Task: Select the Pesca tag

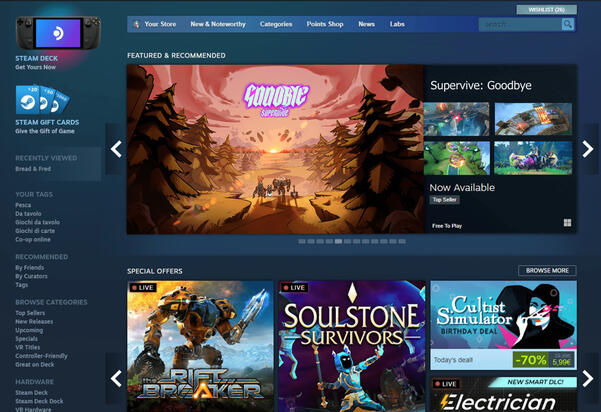Action: click(x=23, y=205)
